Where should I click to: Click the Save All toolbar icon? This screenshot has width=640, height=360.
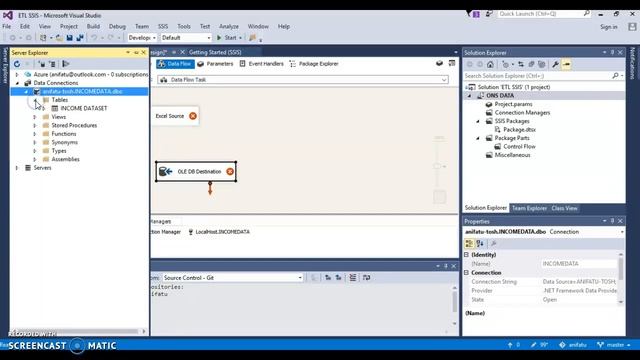click(x=80, y=38)
